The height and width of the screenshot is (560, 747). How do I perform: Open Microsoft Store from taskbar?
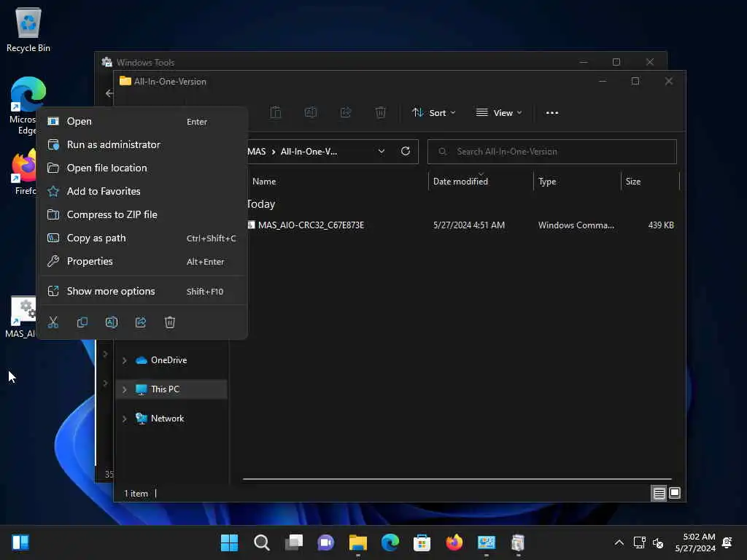click(422, 542)
